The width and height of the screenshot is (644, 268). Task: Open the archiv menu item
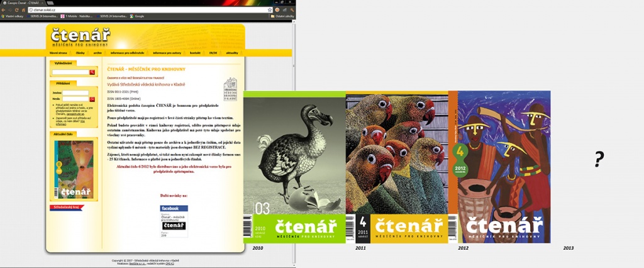[97, 53]
